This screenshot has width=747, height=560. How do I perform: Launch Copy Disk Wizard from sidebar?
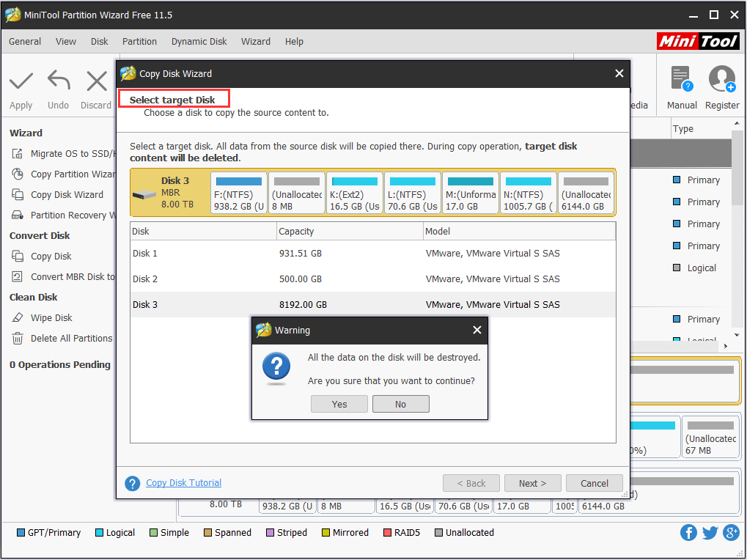58,194
